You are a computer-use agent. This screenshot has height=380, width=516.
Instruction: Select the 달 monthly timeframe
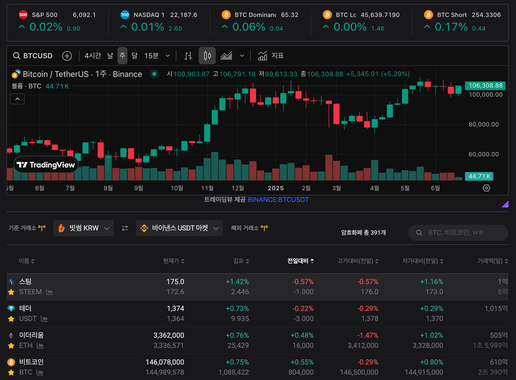coord(134,56)
